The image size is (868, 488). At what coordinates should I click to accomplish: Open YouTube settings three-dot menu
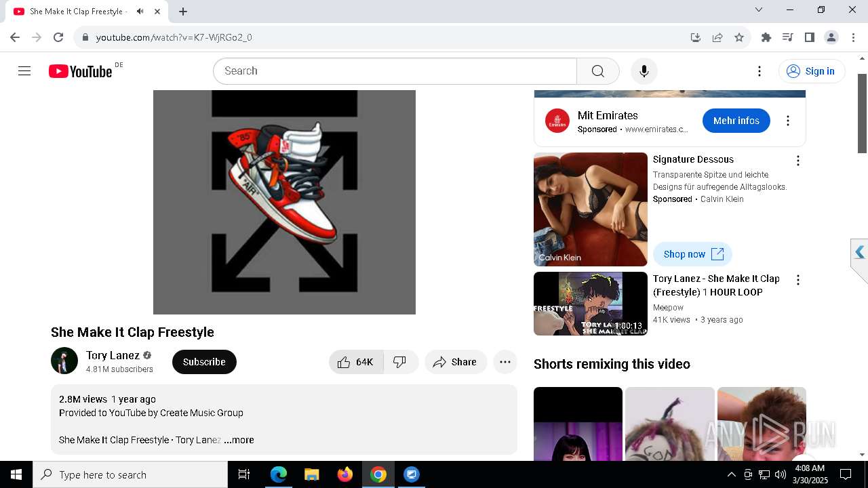click(x=759, y=71)
